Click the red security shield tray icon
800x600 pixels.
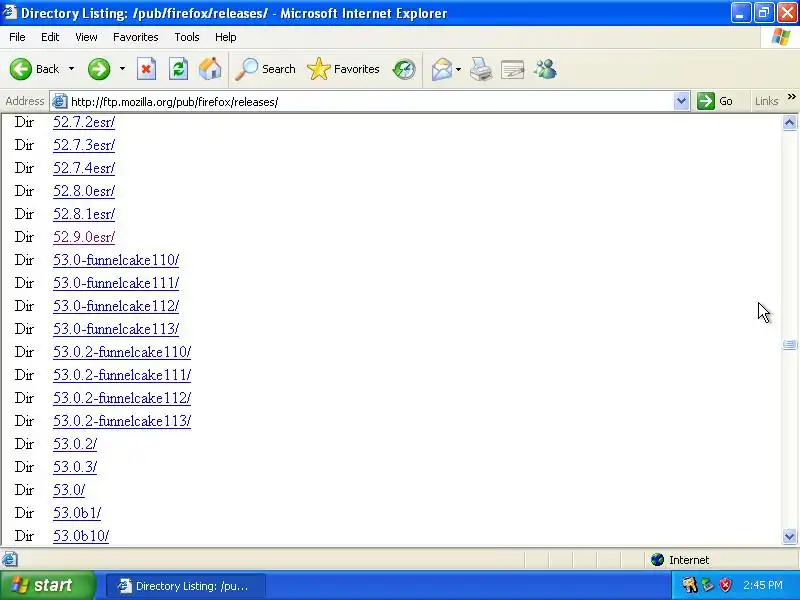click(725, 585)
